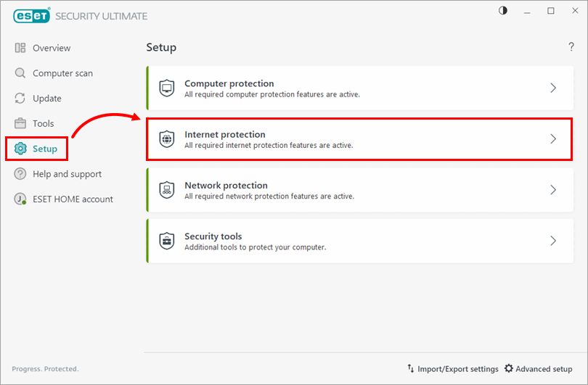Viewport: 588px width, 385px height.
Task: Open Import/Export settings
Action: coord(452,369)
